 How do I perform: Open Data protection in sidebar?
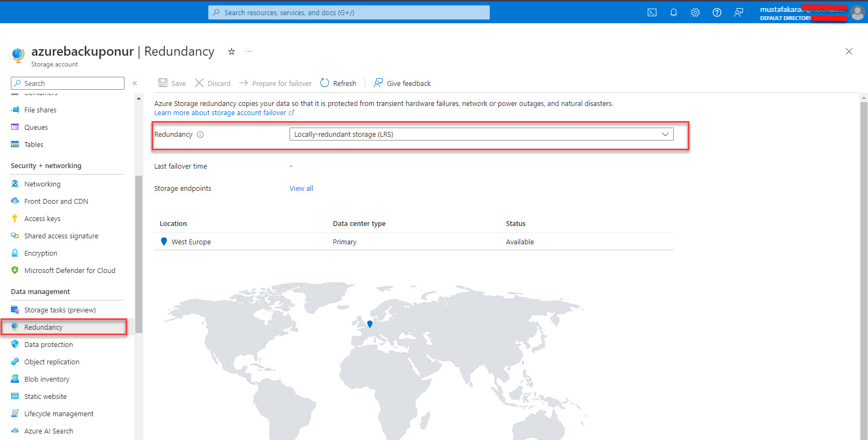point(48,344)
